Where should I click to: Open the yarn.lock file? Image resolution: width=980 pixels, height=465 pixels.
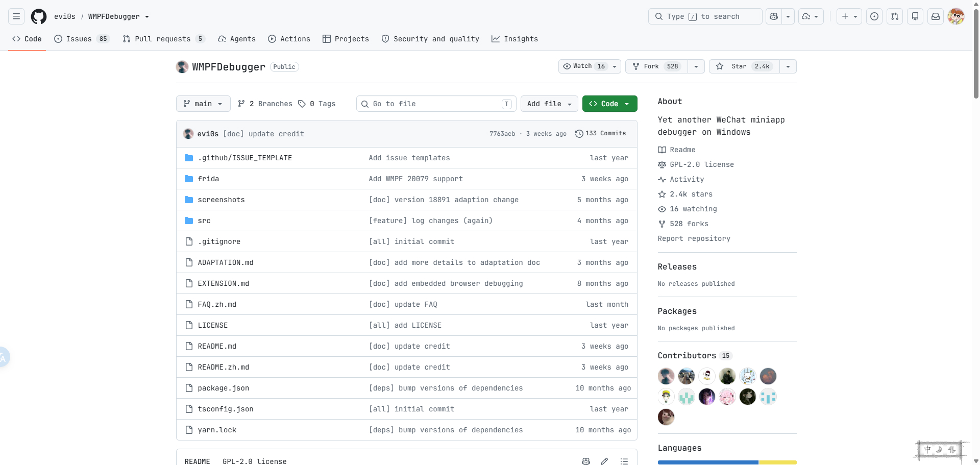[x=217, y=430]
